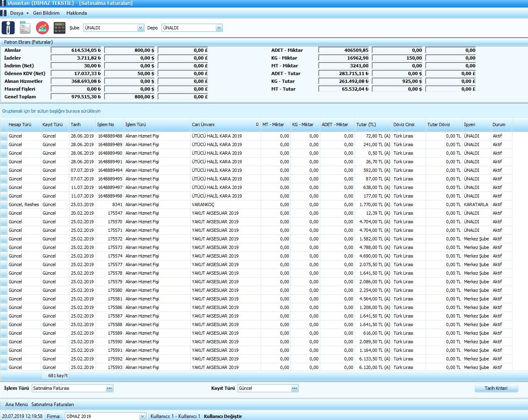The image size is (528, 420).
Task: Click the Kayıt Türü ellipsis button
Action: (x=295, y=388)
